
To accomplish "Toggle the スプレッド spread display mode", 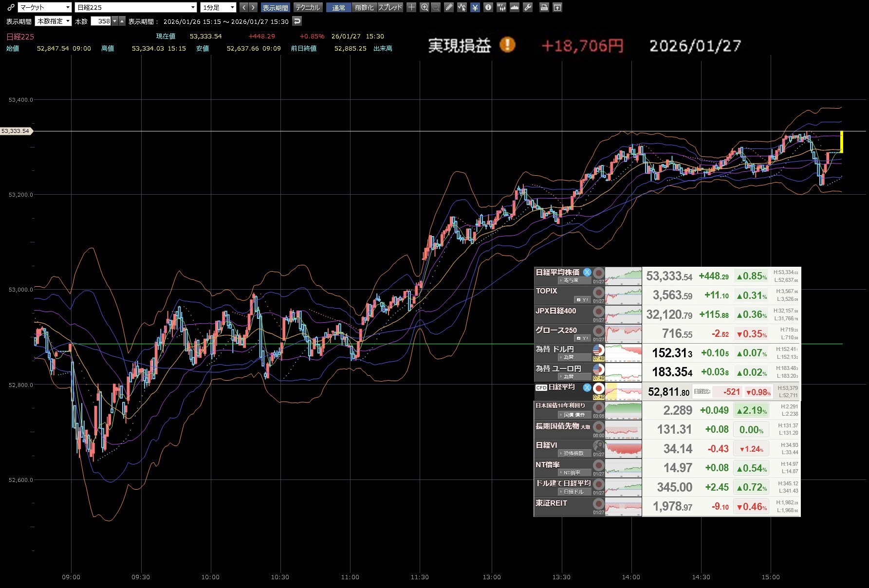I will point(390,7).
